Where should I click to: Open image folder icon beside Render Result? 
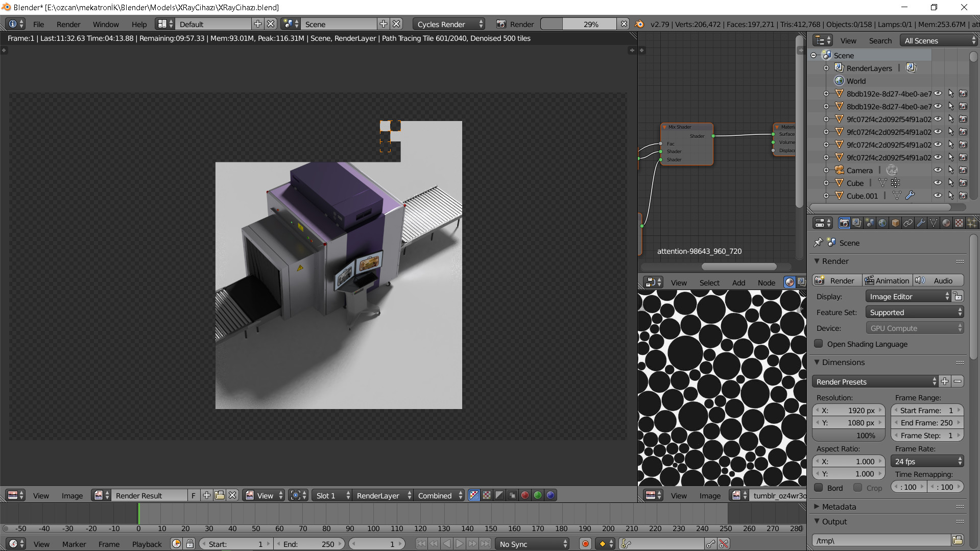click(220, 495)
